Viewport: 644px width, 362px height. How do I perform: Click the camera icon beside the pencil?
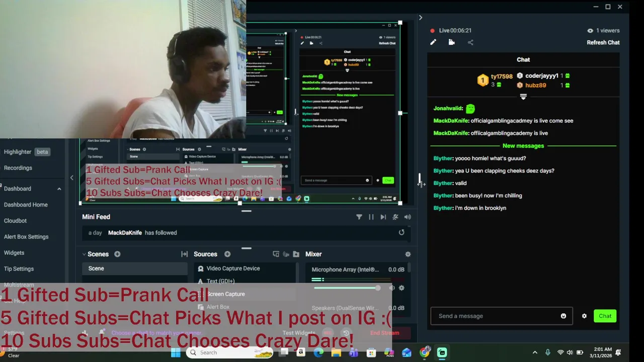[451, 42]
